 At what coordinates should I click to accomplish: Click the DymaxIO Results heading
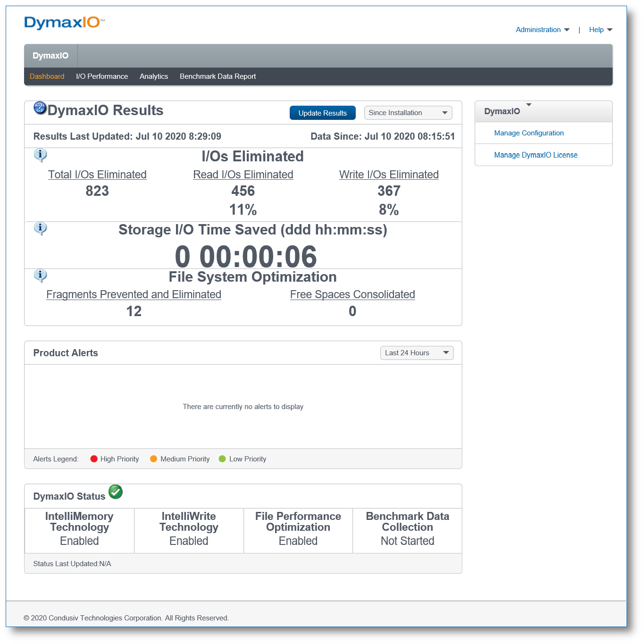click(x=105, y=110)
